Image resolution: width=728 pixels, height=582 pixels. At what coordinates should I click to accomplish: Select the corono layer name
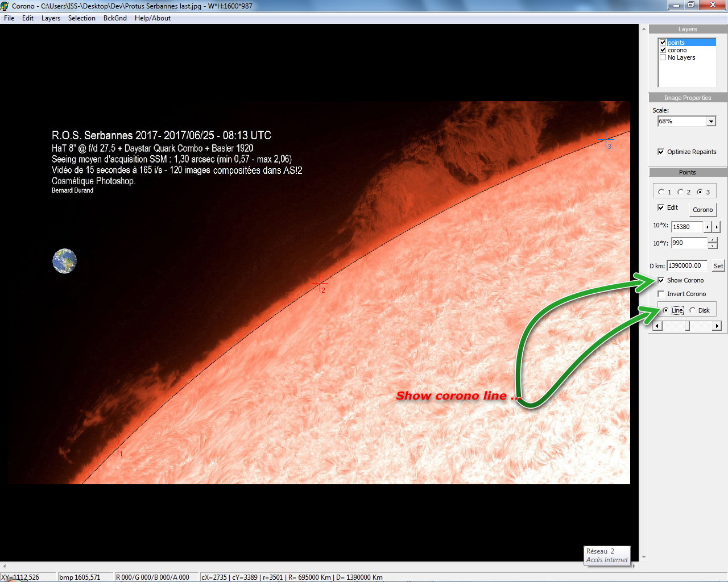677,50
